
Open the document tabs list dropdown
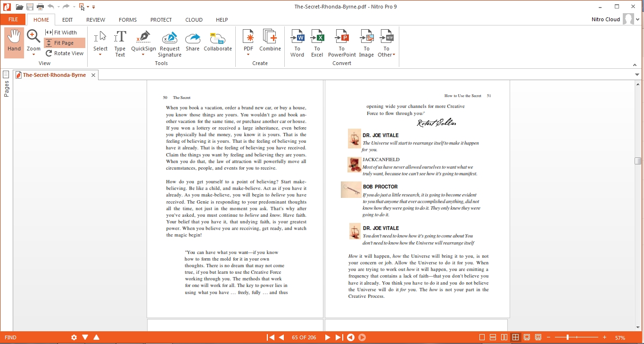pyautogui.click(x=637, y=75)
